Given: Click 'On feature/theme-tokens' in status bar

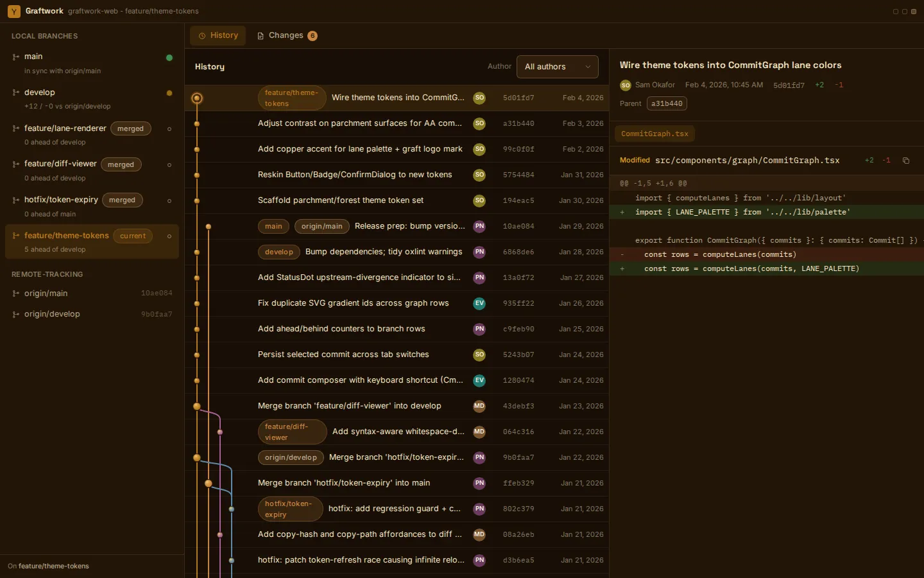Looking at the screenshot, I should point(48,566).
